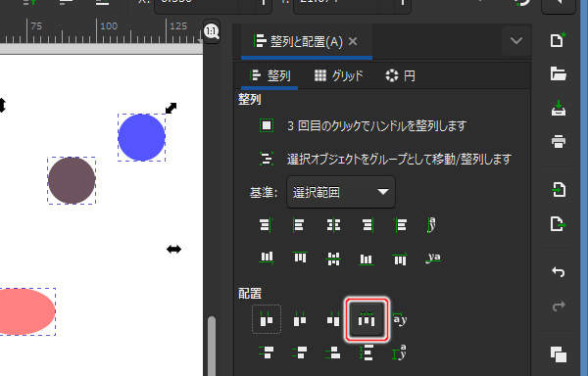Export the document icon

[558, 224]
